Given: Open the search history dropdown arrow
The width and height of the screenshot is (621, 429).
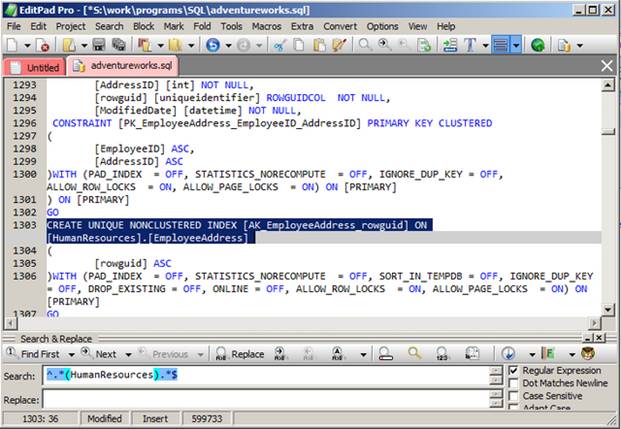Looking at the screenshot, I should 532,355.
